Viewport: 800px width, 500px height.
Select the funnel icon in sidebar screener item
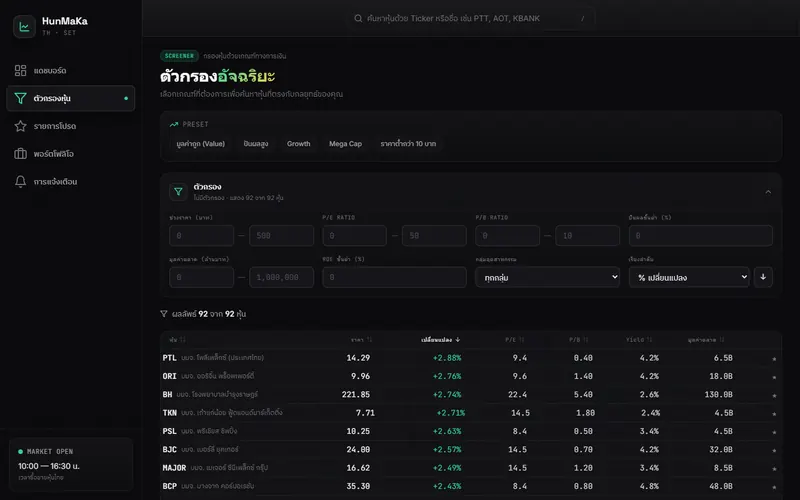point(20,98)
